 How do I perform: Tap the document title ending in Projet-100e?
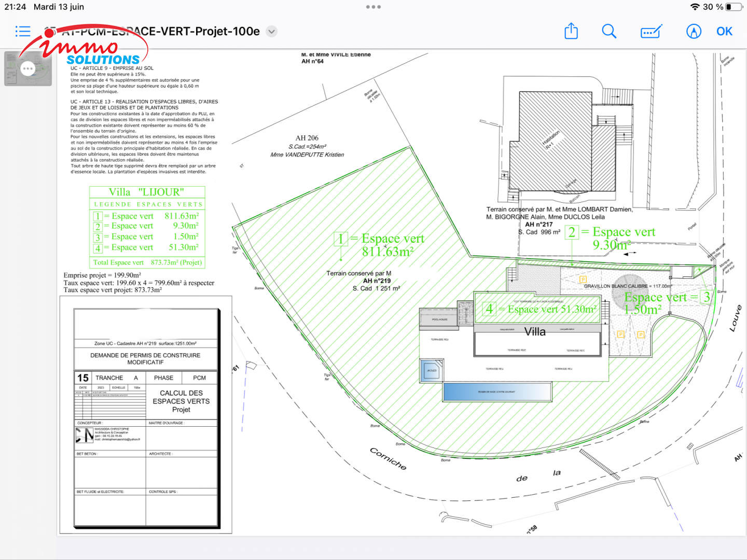point(171,31)
